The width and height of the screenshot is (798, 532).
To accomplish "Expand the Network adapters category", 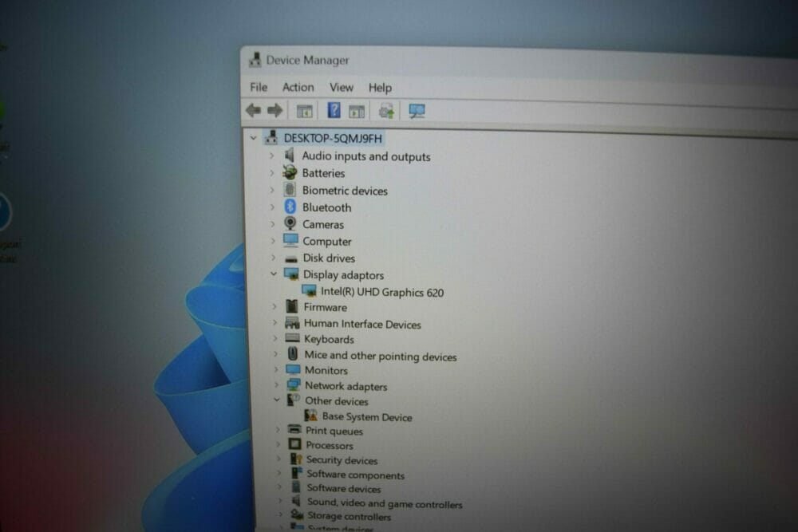I will point(277,384).
